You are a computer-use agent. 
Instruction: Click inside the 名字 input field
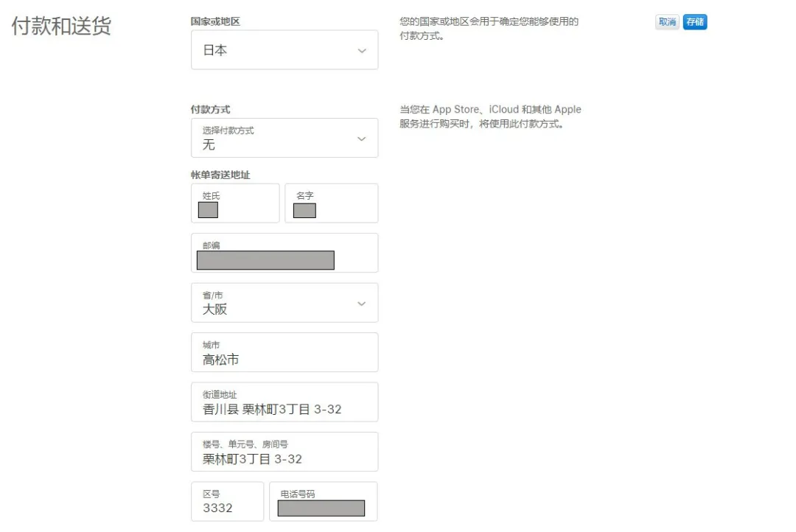pyautogui.click(x=331, y=203)
